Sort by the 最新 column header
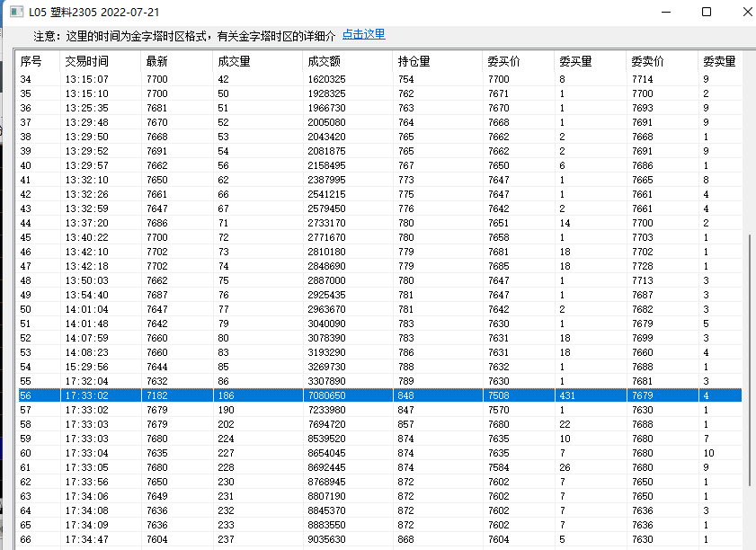 coord(177,61)
